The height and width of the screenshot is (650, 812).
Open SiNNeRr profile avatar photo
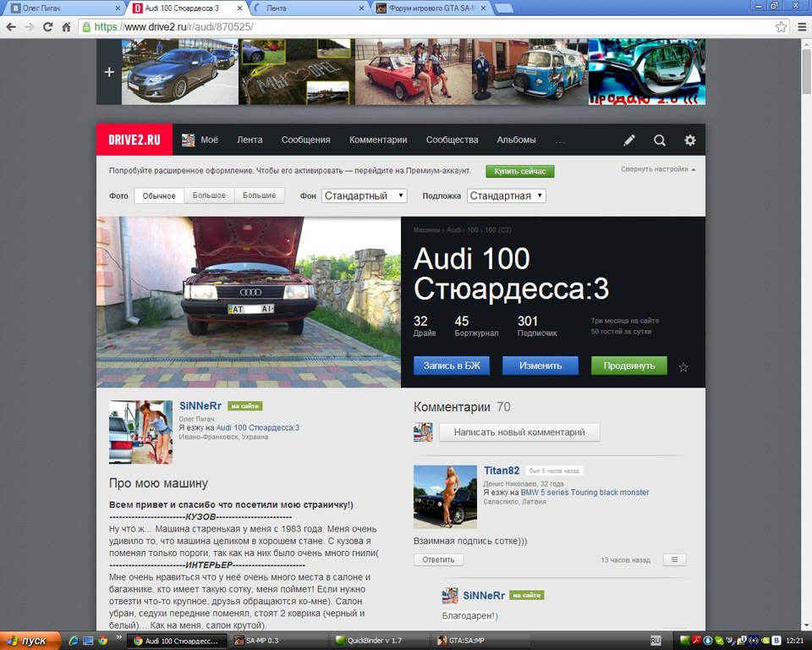coord(140,432)
